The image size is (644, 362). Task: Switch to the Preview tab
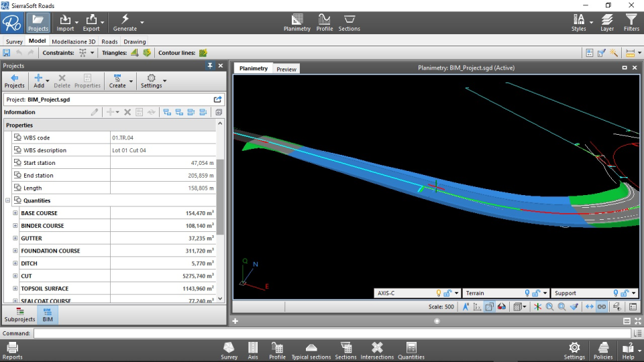coord(286,69)
